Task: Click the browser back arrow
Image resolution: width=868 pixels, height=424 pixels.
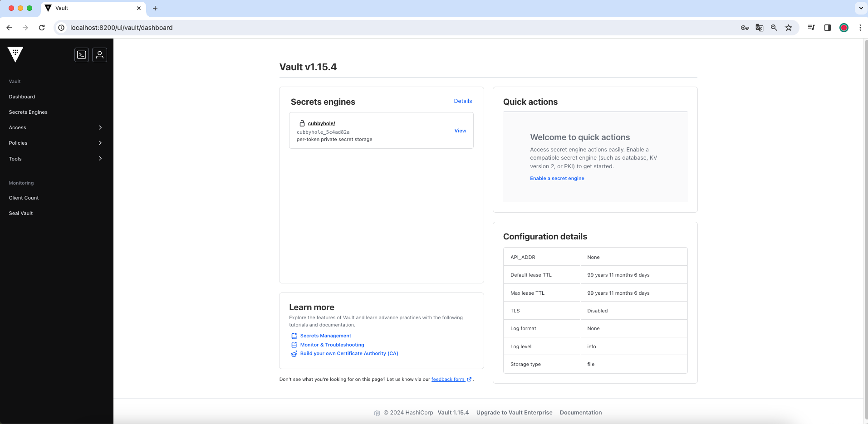Action: coord(9,28)
